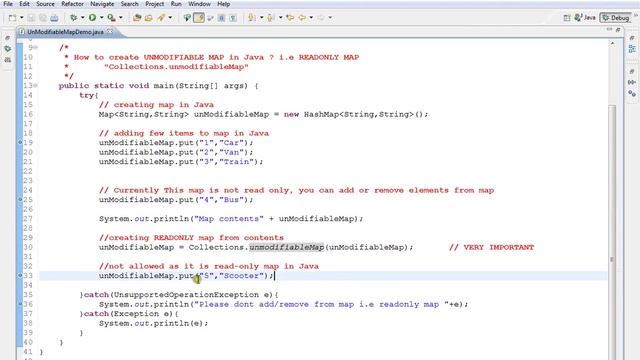
Task: Click the New file toolbar icon
Action: [x=12, y=18]
